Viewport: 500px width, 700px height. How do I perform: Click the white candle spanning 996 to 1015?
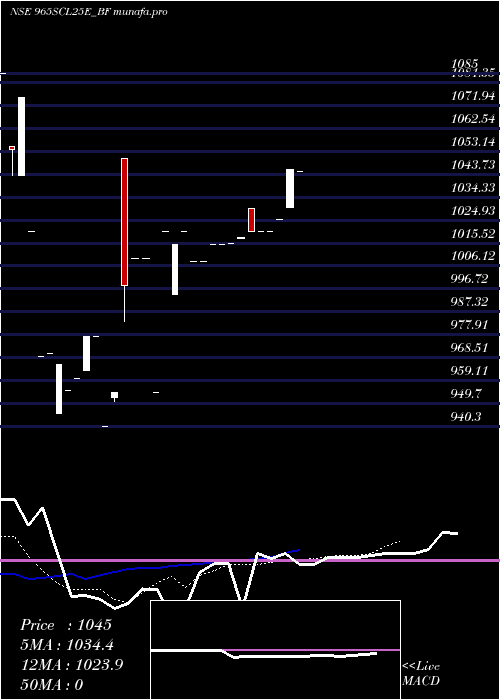175,269
